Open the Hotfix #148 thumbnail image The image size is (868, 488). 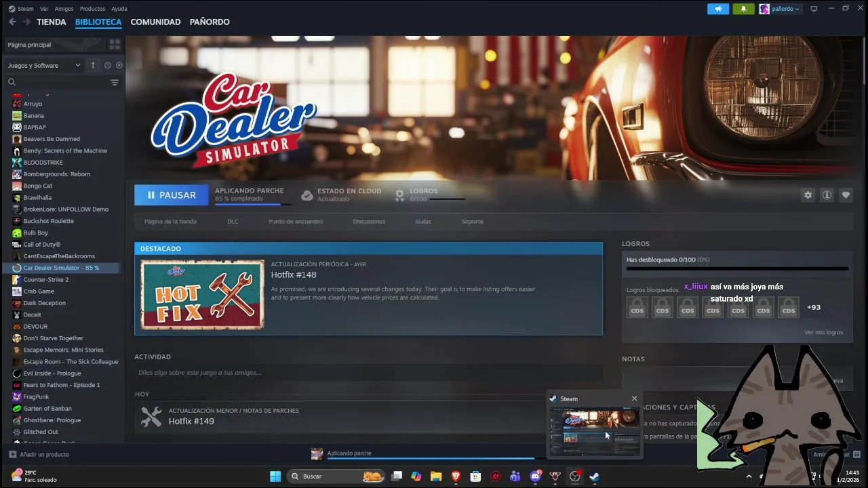click(x=202, y=294)
